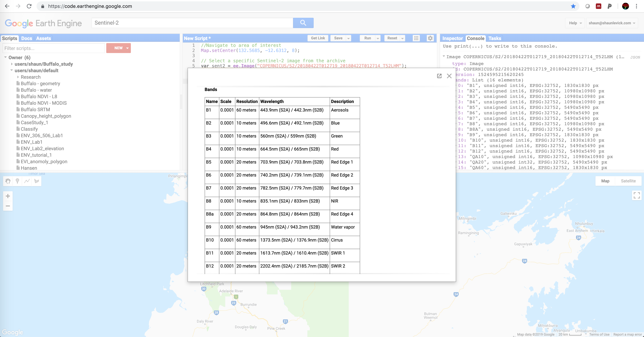Select the draw line tool on map
Screen dimensions: 644x337
pos(27,181)
